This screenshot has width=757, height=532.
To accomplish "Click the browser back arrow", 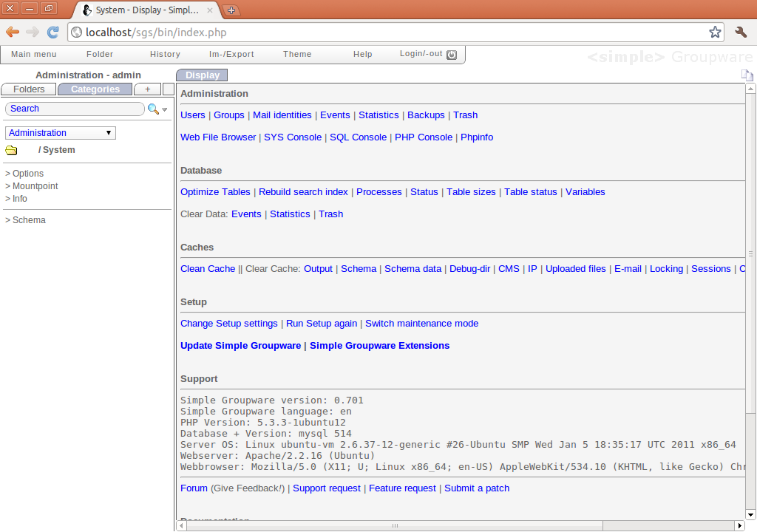I will point(13,33).
